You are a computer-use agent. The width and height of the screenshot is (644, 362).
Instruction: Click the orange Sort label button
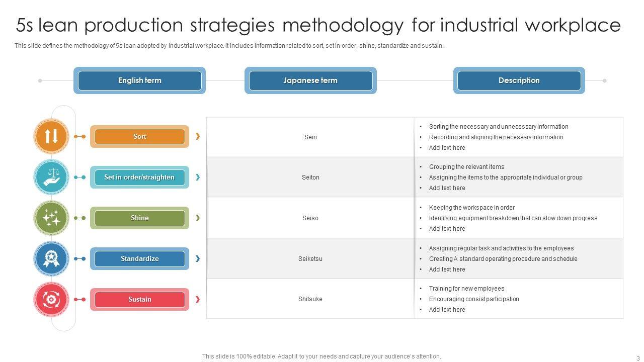tap(139, 136)
